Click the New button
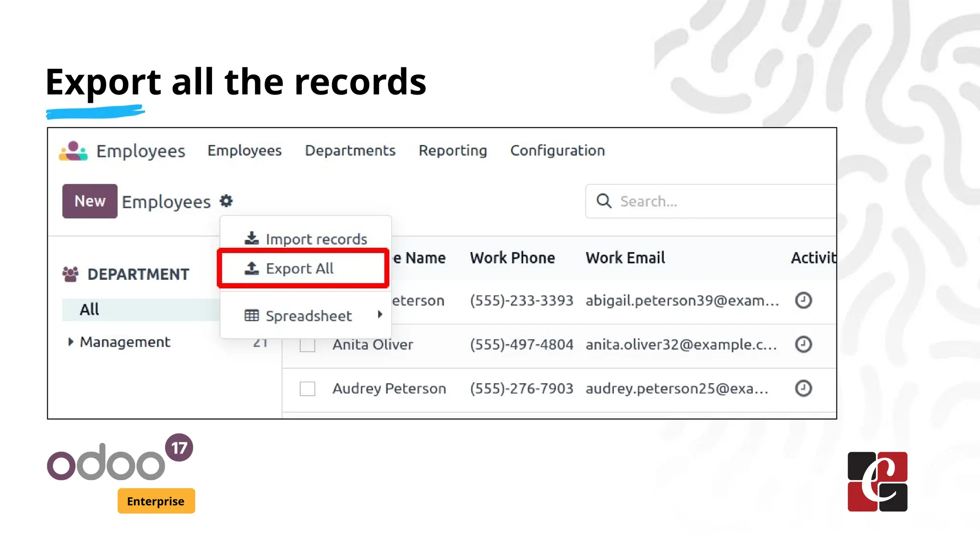 pyautogui.click(x=90, y=201)
